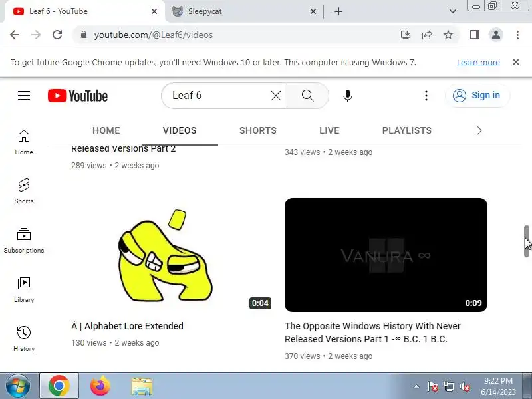This screenshot has height=399, width=532.
Task: Play the yellow Alphabet Lore thumbnail video
Action: (x=172, y=255)
